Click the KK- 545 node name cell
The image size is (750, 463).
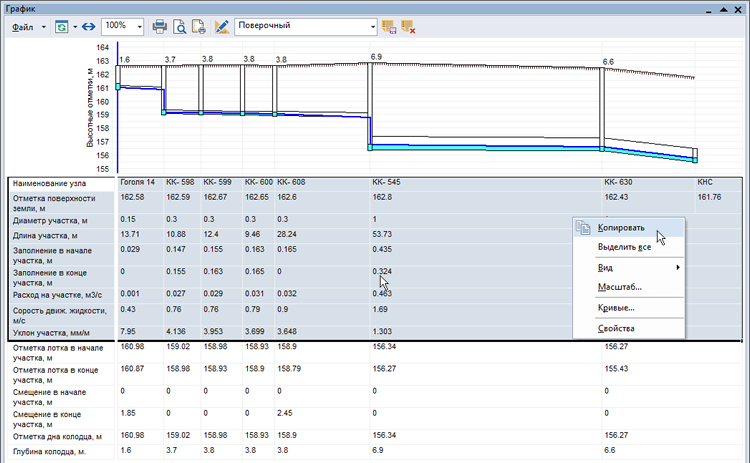click(386, 183)
